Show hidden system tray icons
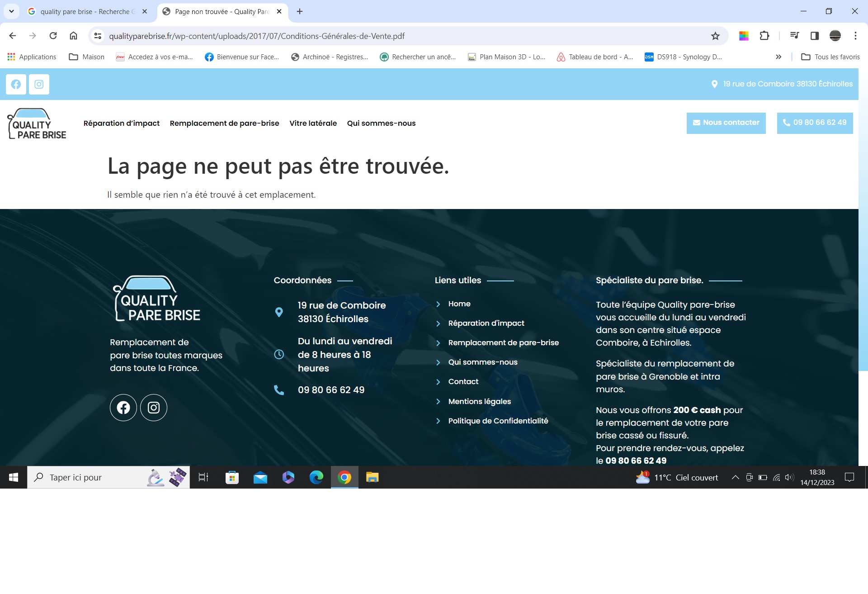 (x=735, y=477)
